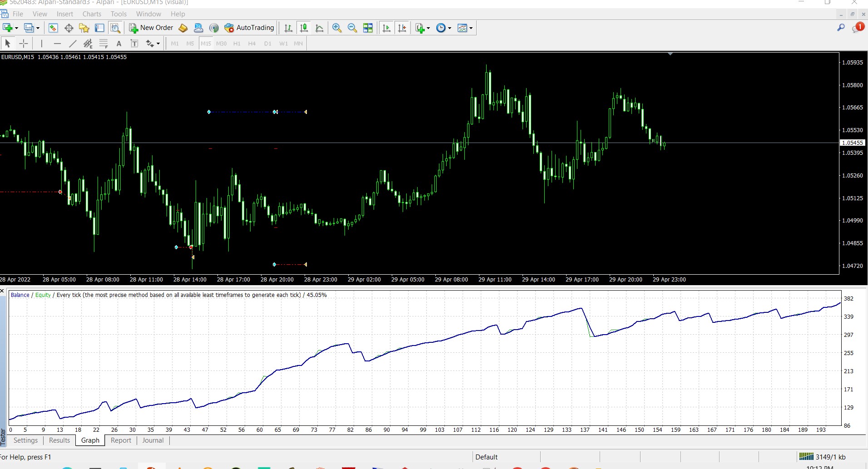Screen dimensions: 868x469
Task: Toggle chart Auto Scroll
Action: (386, 28)
